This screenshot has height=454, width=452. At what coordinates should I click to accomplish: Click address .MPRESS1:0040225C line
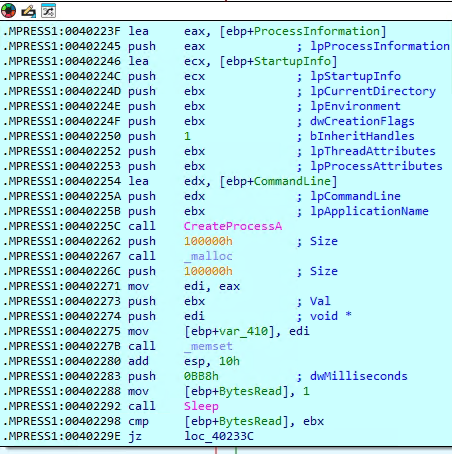62,226
